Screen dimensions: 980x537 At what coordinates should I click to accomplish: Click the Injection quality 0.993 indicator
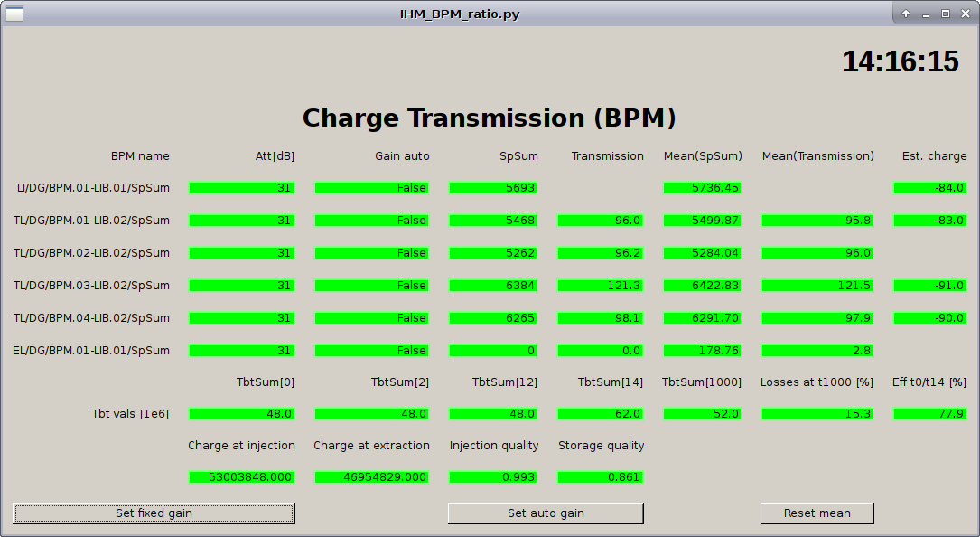tap(493, 477)
